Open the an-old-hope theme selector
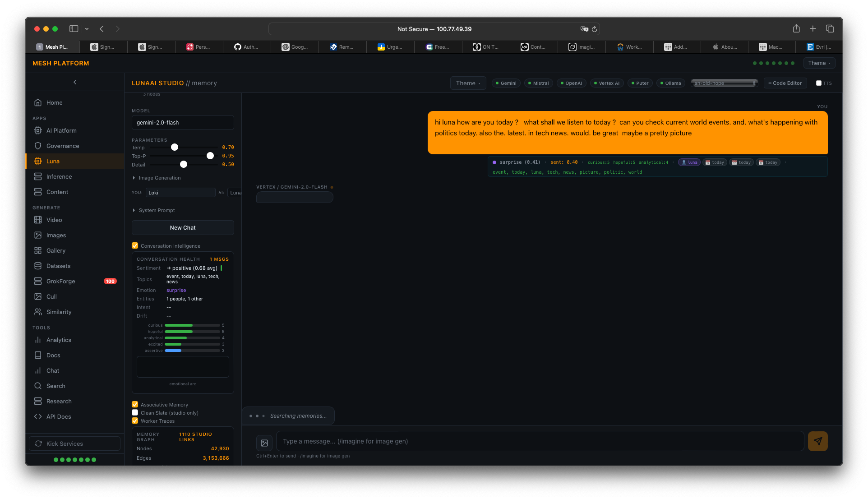This screenshot has height=499, width=868. [724, 83]
